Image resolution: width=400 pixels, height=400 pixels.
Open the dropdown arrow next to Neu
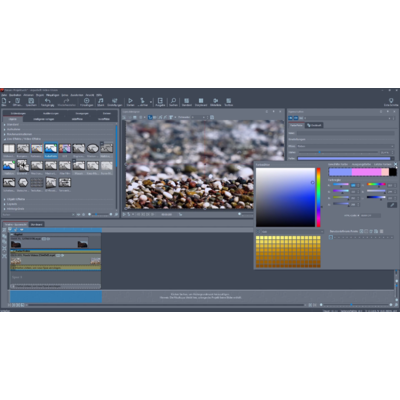coord(9,101)
